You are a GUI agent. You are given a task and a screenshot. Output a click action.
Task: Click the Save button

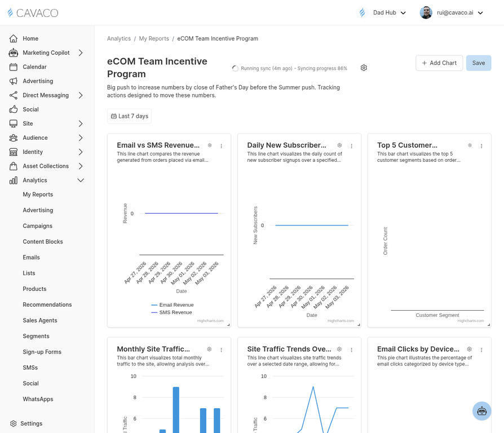point(479,63)
